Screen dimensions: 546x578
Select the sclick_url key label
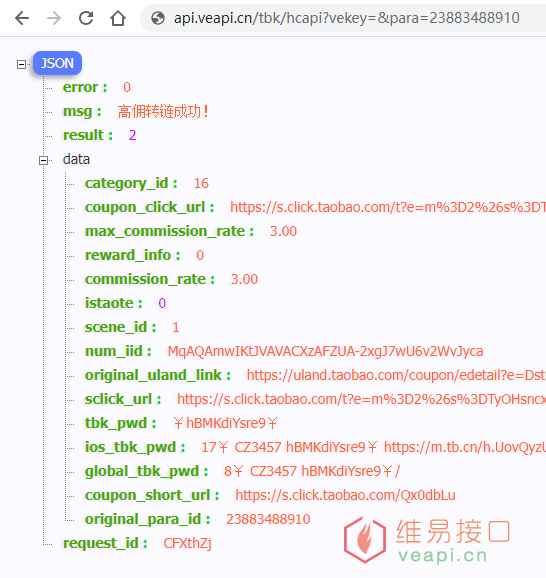(x=123, y=399)
